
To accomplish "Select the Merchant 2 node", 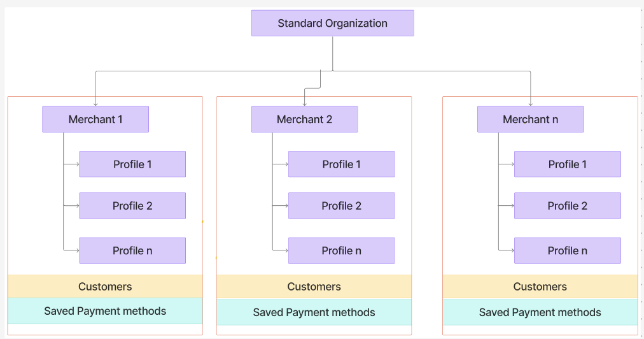I will tap(304, 119).
